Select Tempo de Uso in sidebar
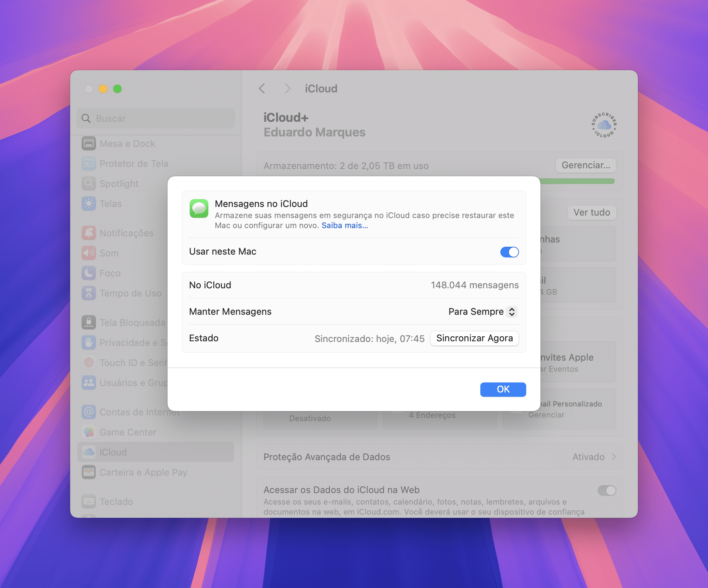This screenshot has height=588, width=708. point(122,293)
